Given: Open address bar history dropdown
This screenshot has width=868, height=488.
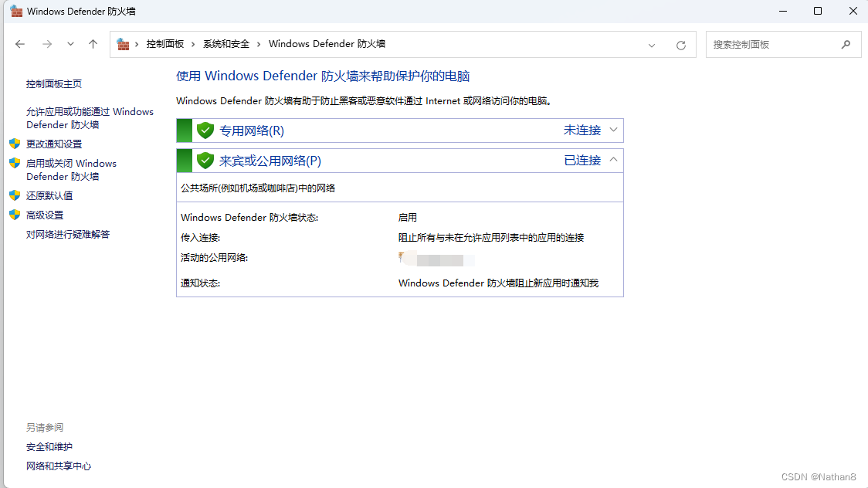Looking at the screenshot, I should tap(652, 46).
